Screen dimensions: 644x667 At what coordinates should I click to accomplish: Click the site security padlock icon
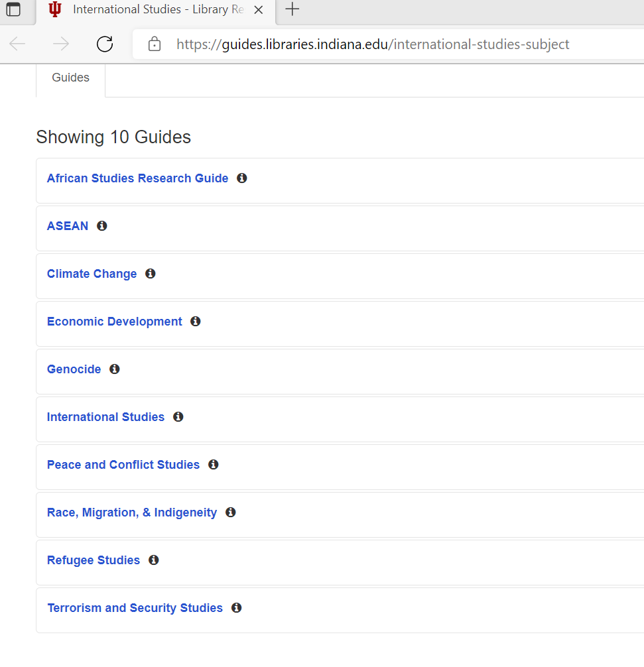[154, 44]
